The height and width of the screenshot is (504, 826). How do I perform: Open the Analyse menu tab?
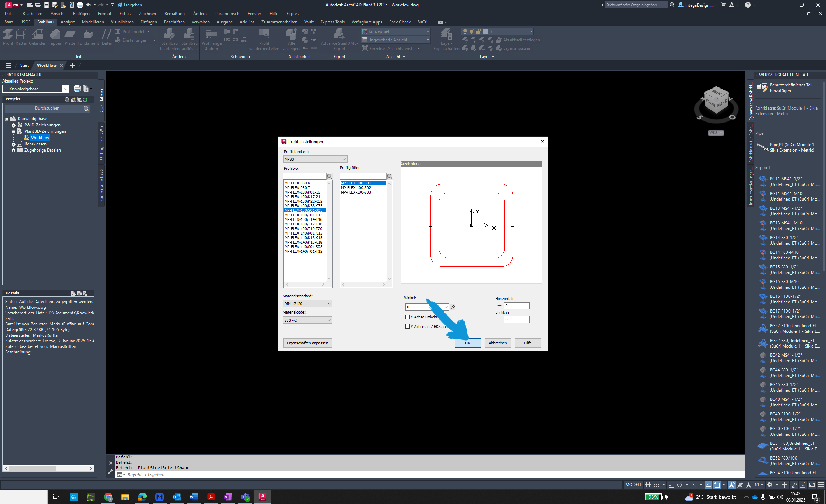coord(67,22)
